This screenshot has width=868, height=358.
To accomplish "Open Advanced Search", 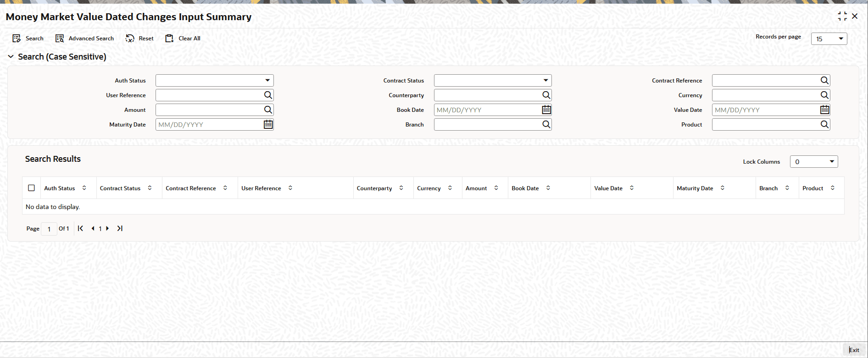I will (x=84, y=39).
